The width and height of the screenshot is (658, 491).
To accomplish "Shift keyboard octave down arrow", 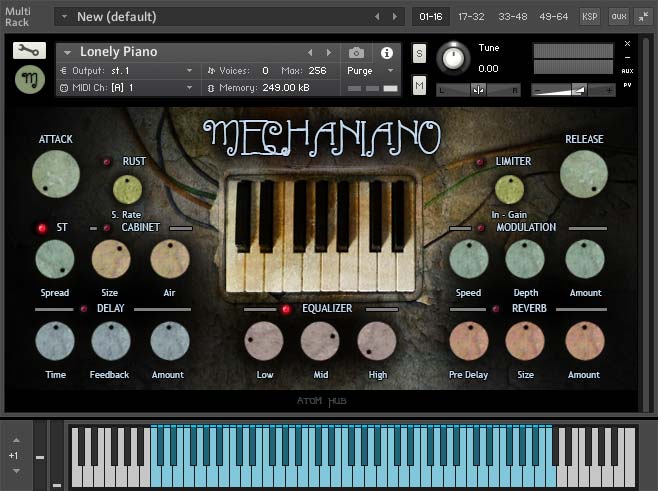I will click(16, 471).
